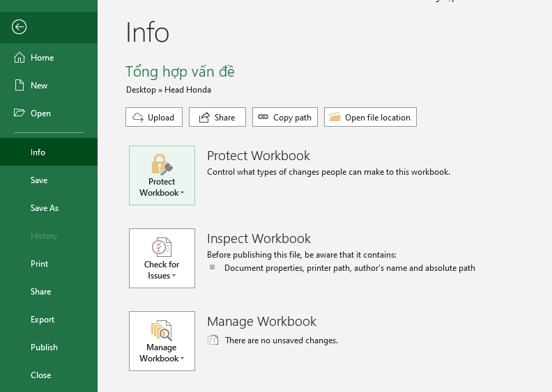Click the Open folder icon in sidebar
The image size is (552, 392).
click(x=20, y=113)
